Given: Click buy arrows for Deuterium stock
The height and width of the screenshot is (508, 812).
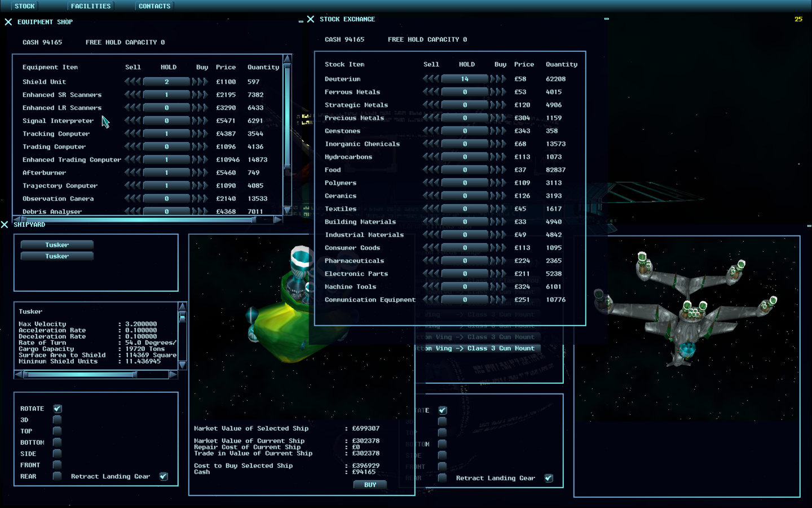Looking at the screenshot, I should tap(498, 79).
